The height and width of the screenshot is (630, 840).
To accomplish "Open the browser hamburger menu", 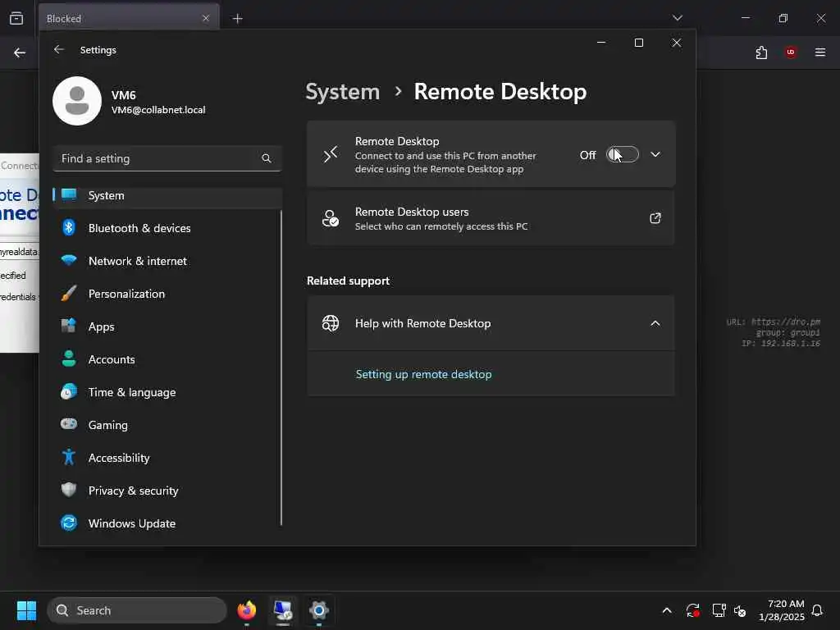I will click(x=820, y=52).
